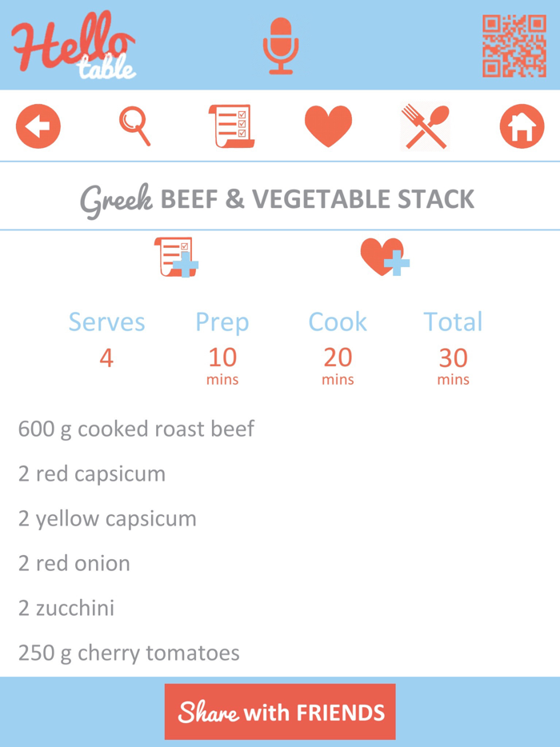
Task: Click the Serves 4 value
Action: click(x=106, y=358)
